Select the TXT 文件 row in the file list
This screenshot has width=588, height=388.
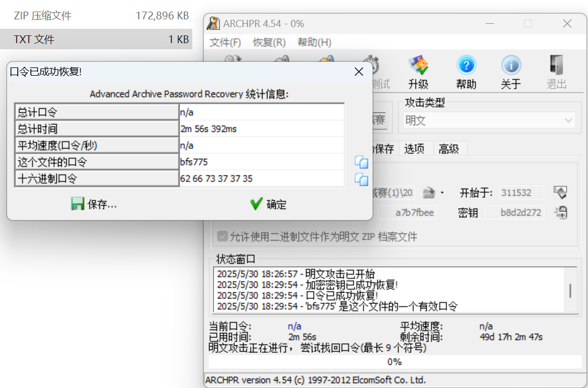[x=96, y=39]
